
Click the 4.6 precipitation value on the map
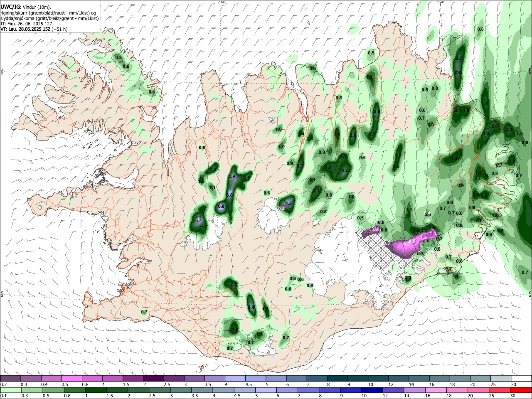coord(233,177)
